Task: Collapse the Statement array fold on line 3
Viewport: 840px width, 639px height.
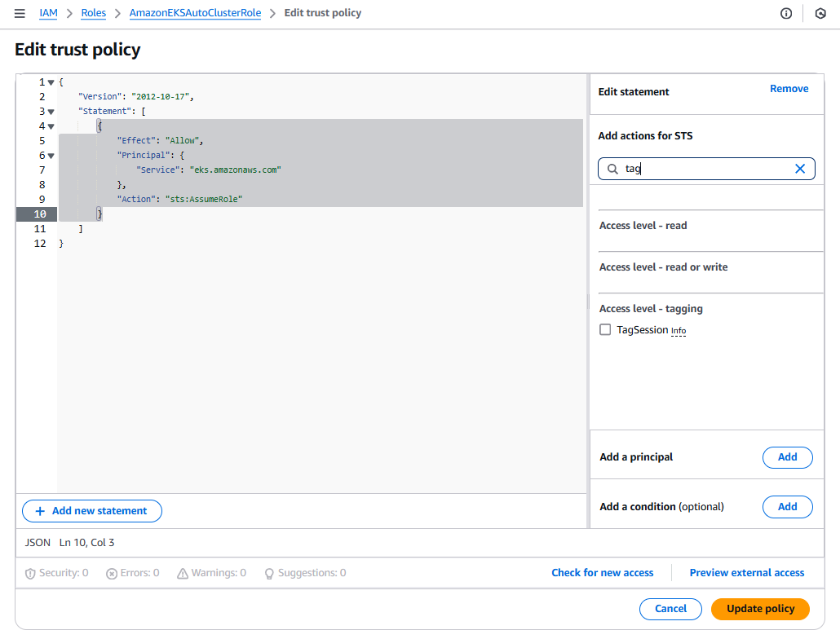Action: point(51,112)
